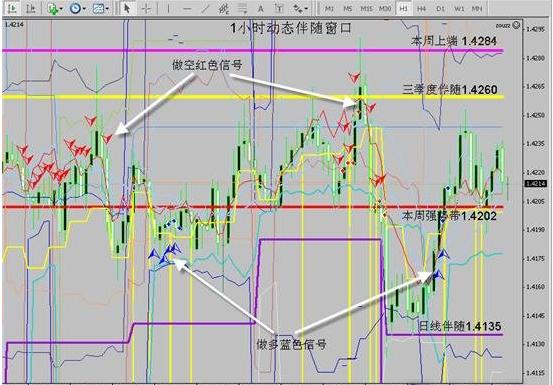Select the text tool marked A

261,8
